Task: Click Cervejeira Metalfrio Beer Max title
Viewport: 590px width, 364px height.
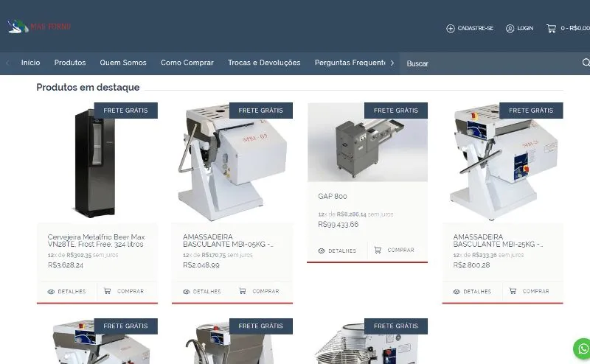Action: pyautogui.click(x=96, y=241)
